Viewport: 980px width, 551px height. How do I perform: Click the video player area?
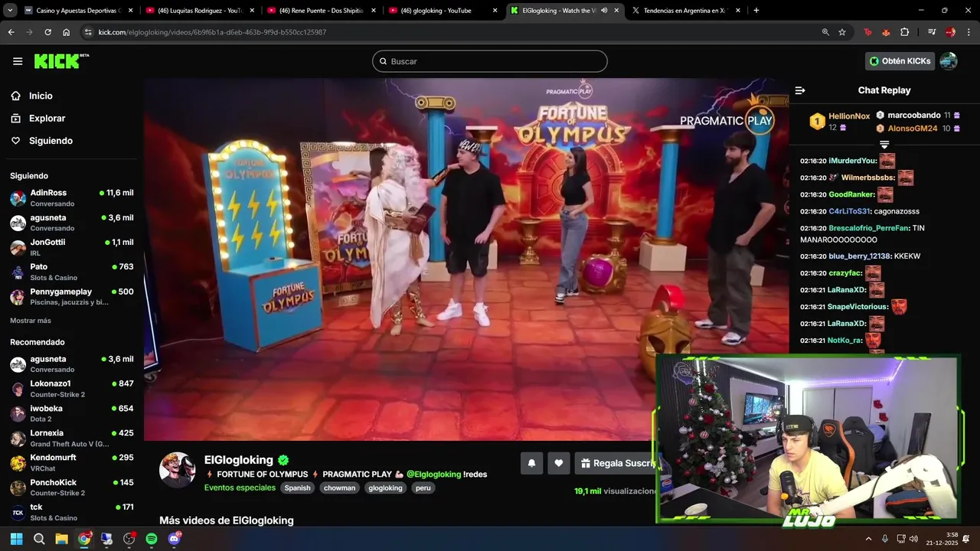(466, 259)
